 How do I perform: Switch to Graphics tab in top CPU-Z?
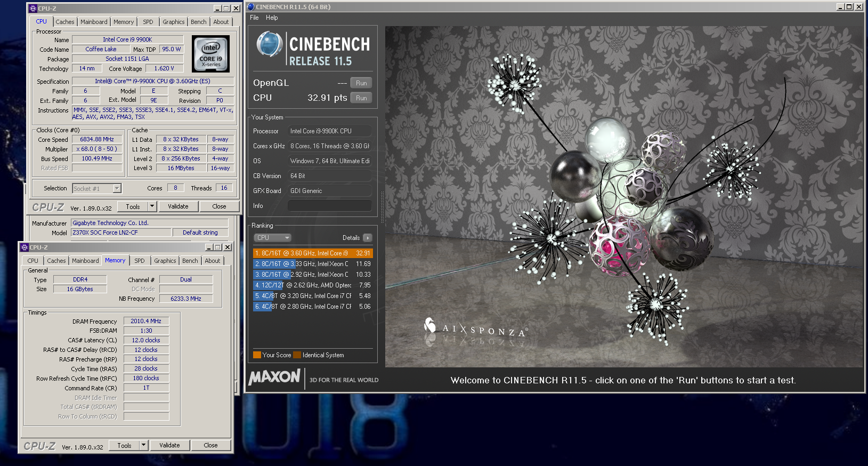174,22
